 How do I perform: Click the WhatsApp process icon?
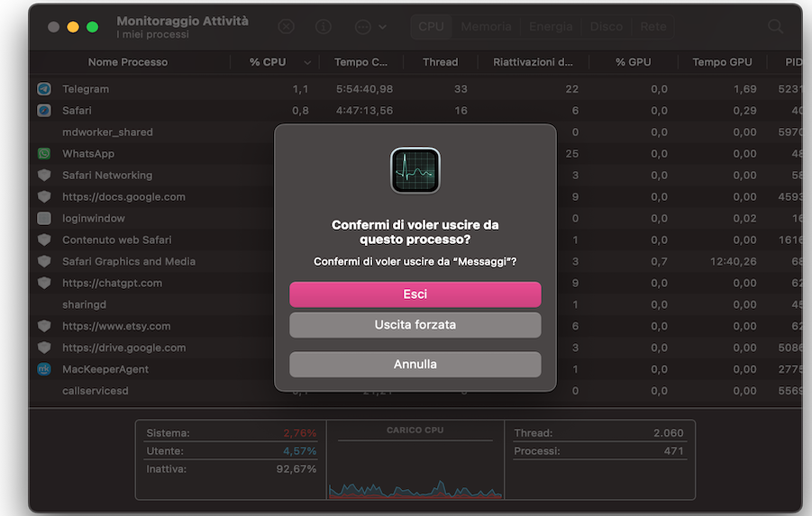44,154
